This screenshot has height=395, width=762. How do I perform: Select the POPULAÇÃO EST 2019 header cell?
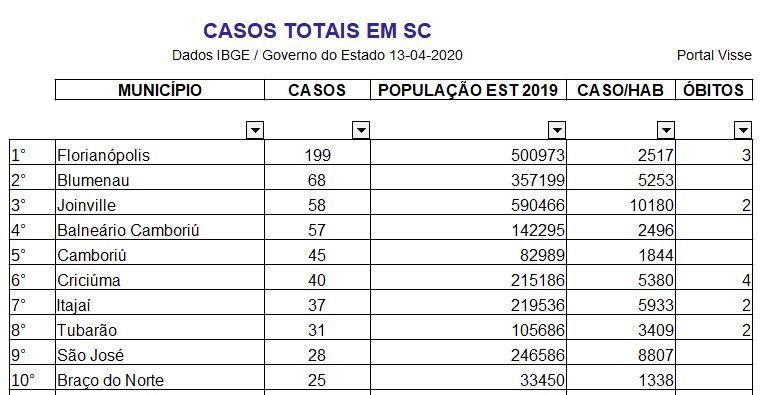pyautogui.click(x=468, y=90)
